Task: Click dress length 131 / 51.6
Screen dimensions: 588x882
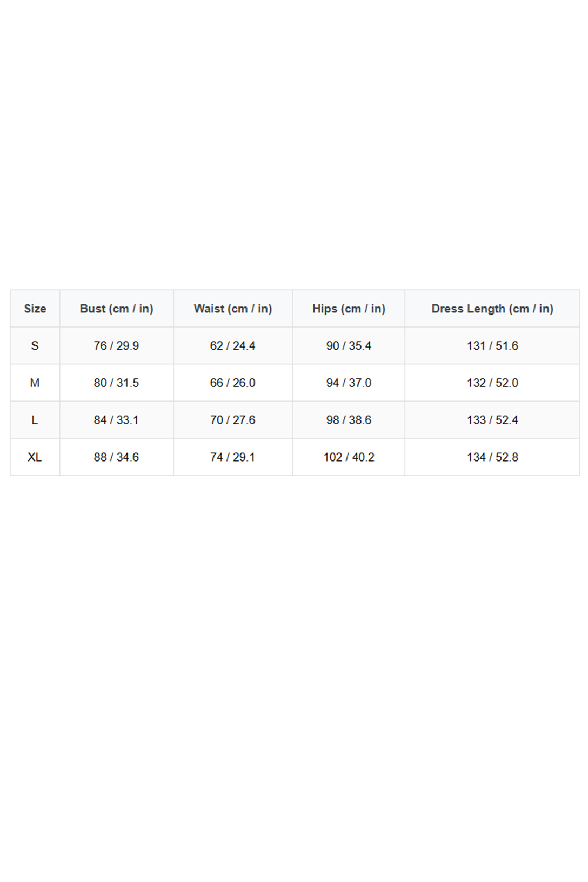Action: click(x=492, y=346)
